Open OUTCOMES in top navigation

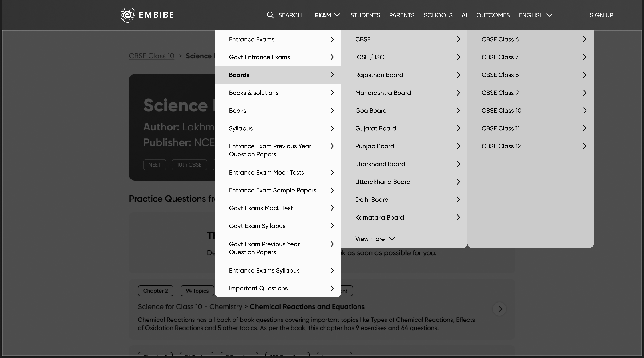tap(493, 15)
